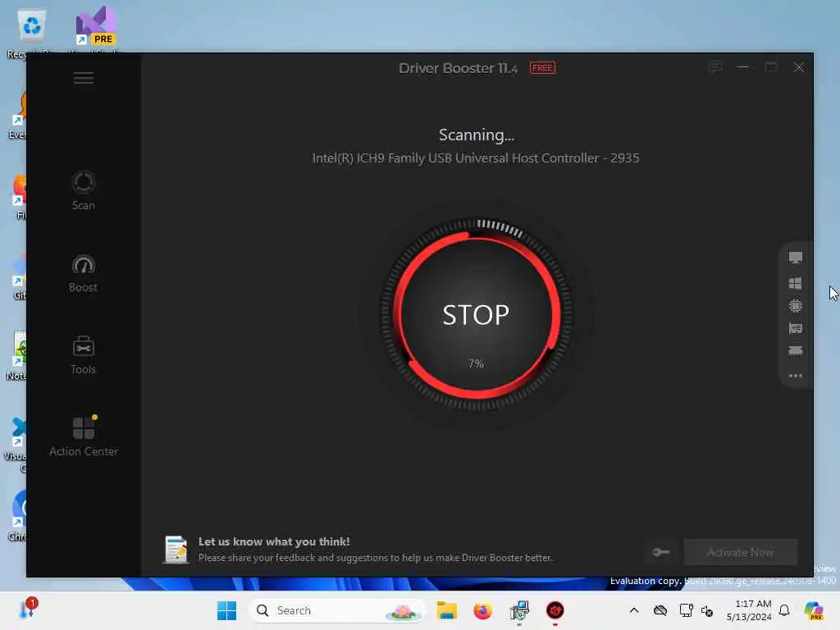Open the Windows Start menu

pyautogui.click(x=226, y=610)
